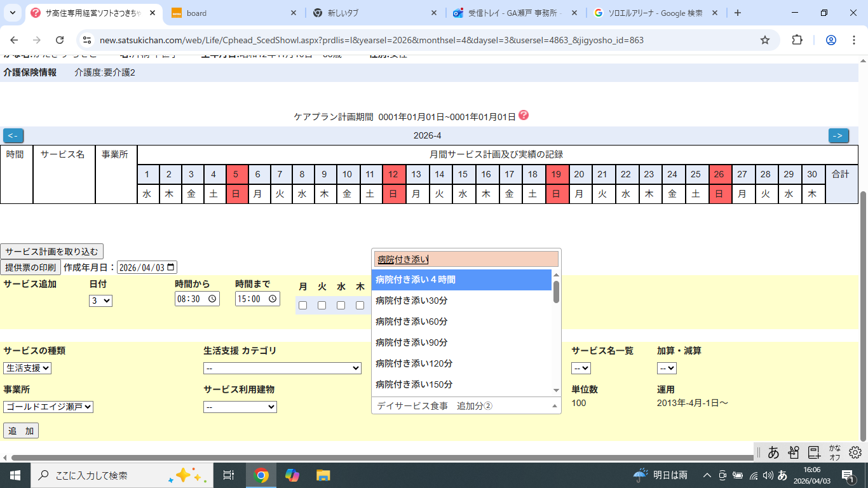Viewport: 868px width, 488px height.
Task: Open the Chrome extensions puzzle icon
Action: pos(797,40)
